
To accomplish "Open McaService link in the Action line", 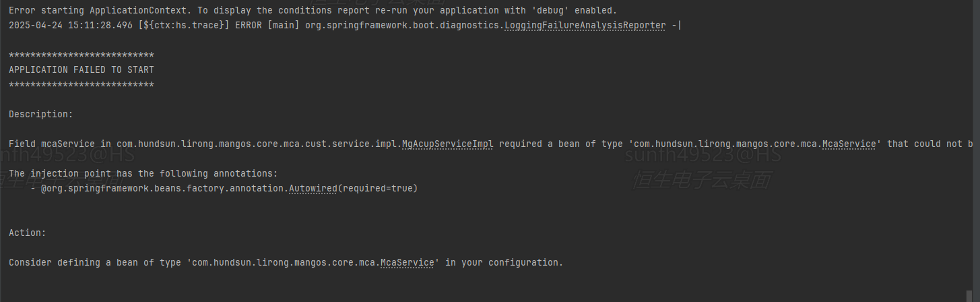I will coord(407,262).
